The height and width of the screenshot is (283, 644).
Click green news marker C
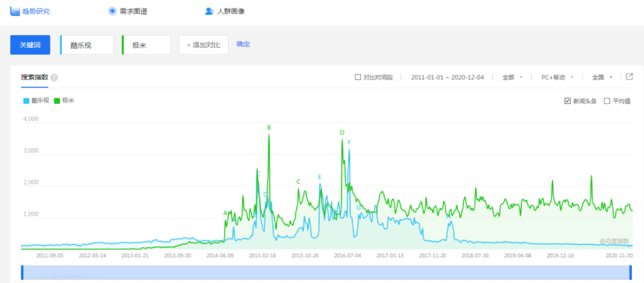point(299,182)
